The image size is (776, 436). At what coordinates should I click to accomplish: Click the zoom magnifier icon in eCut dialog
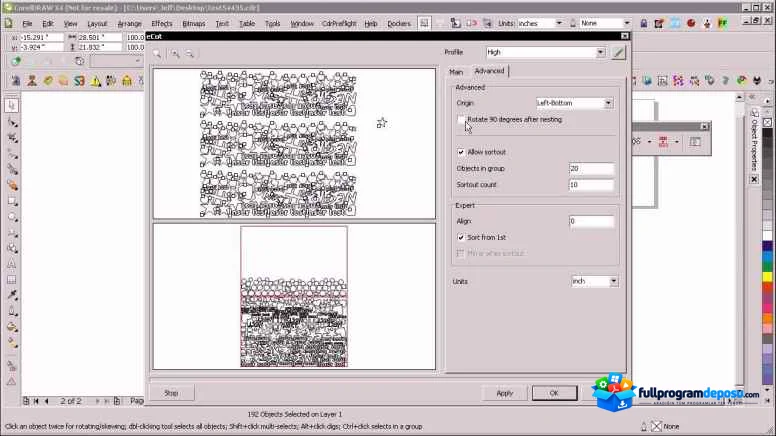pyautogui.click(x=157, y=53)
